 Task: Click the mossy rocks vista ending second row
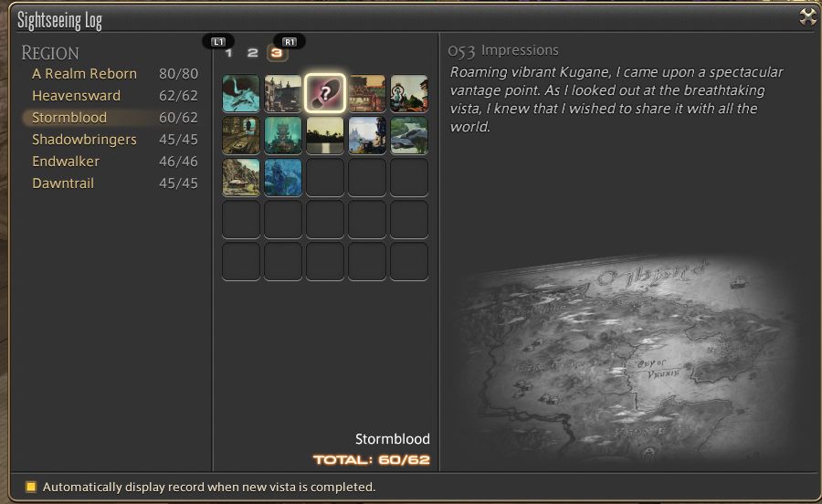409,135
